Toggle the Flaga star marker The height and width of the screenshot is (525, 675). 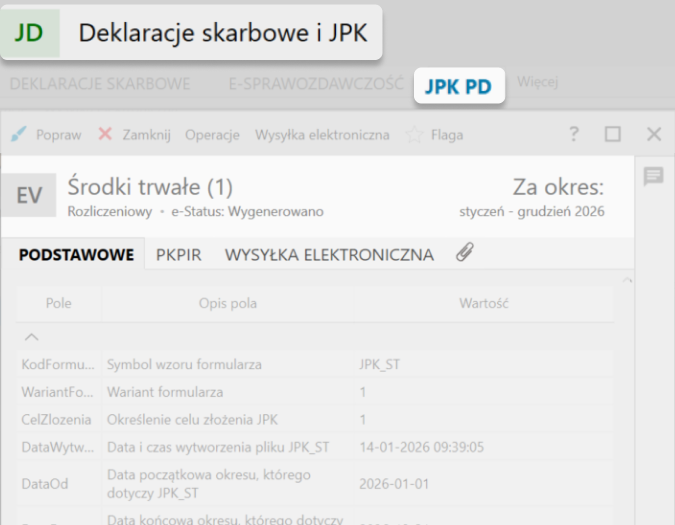tap(434, 134)
